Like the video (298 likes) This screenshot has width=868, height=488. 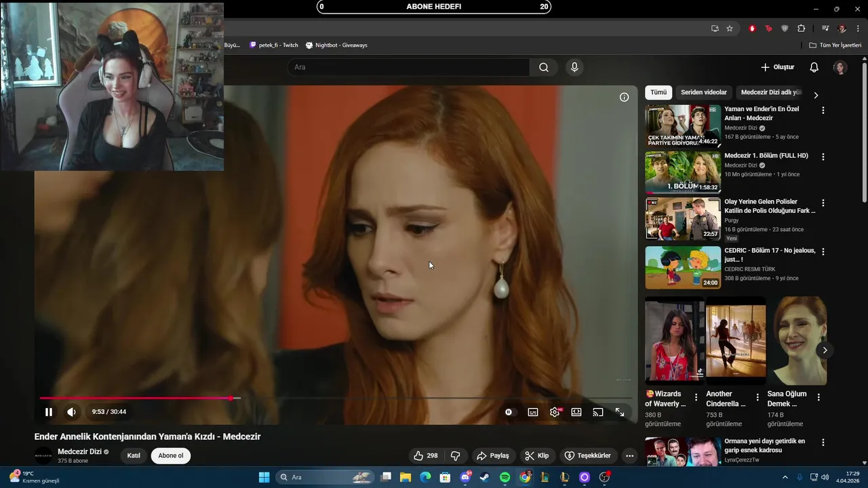pyautogui.click(x=426, y=455)
